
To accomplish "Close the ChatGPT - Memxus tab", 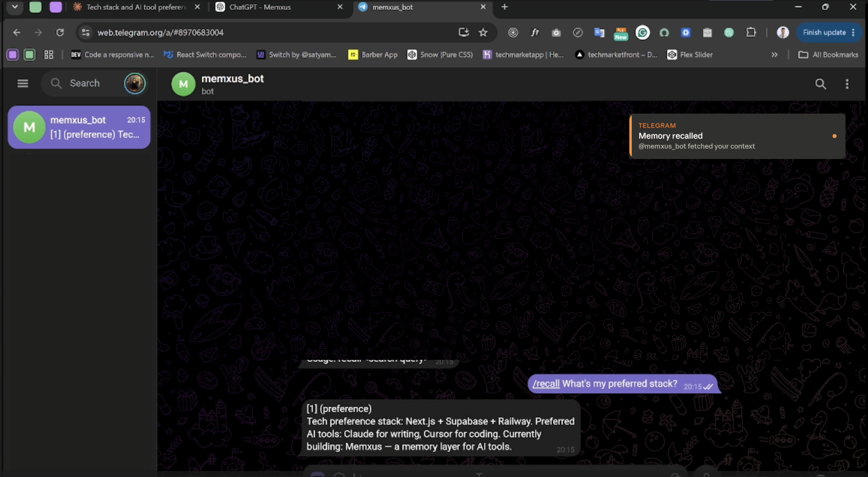I will 340,7.
